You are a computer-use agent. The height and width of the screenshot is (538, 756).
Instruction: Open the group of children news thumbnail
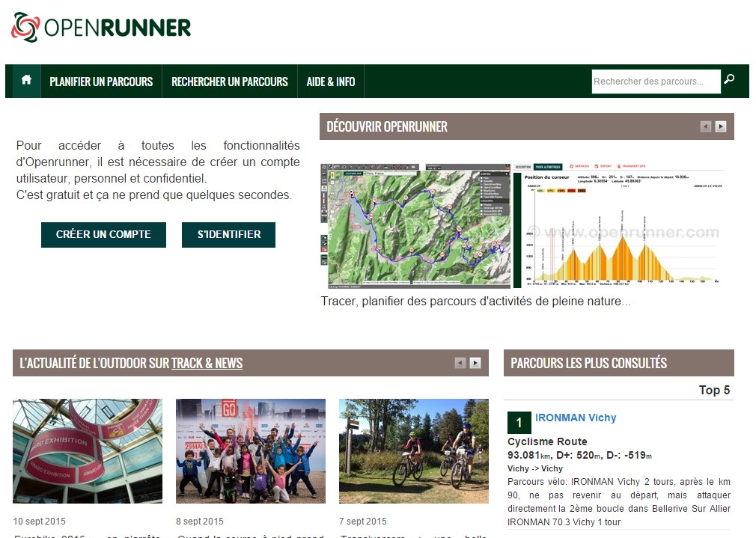click(x=251, y=450)
